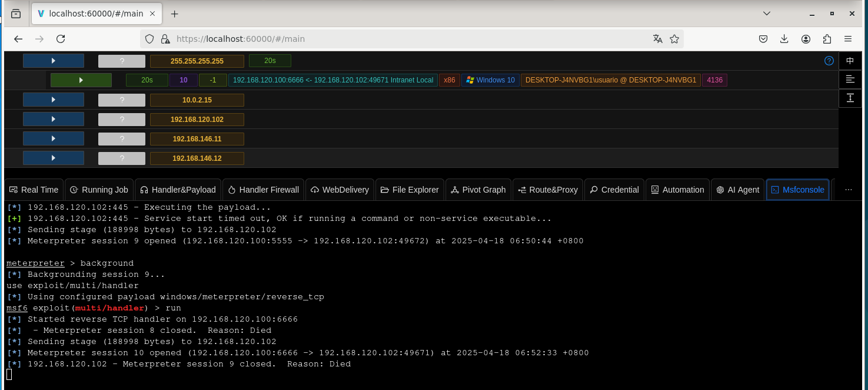Viewport: 868px width, 390px height.
Task: Select the Msfconsole tab
Action: 797,190
